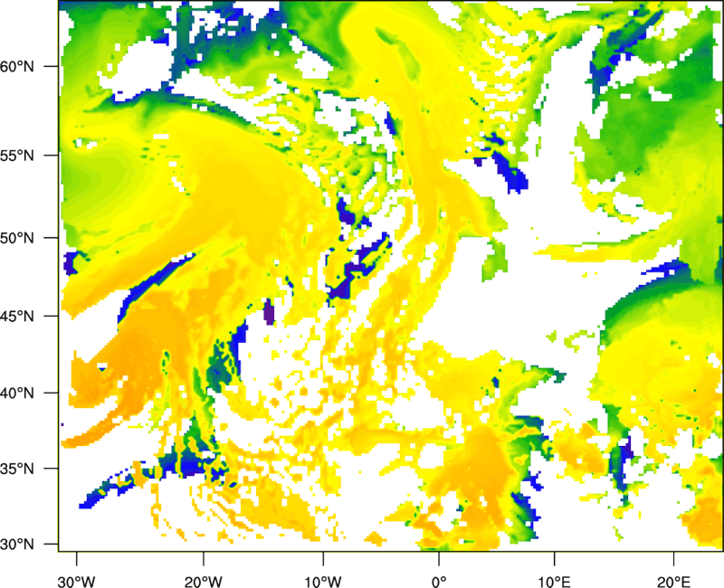The image size is (724, 588).
Task: Click the 20°W longitude label
Action: 204,582
